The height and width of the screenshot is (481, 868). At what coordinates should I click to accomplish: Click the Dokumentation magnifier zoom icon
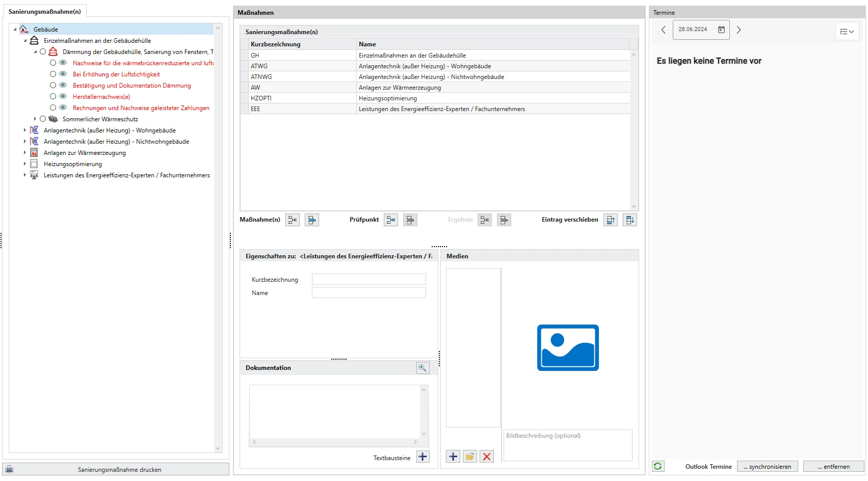click(x=423, y=368)
